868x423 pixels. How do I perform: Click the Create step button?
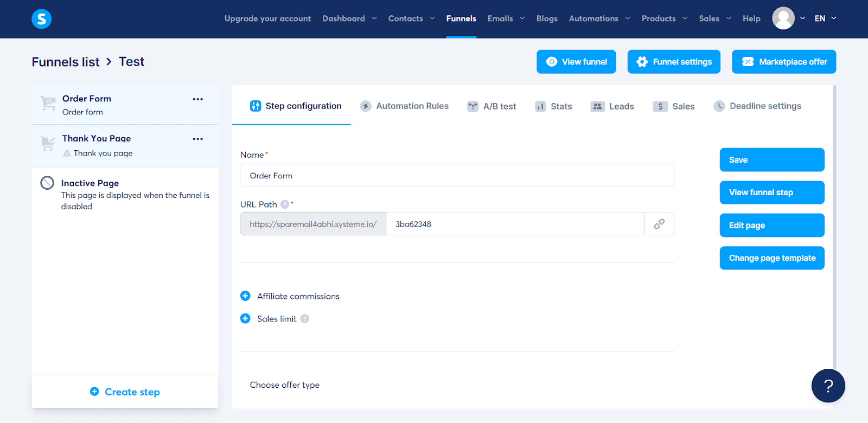[125, 392]
